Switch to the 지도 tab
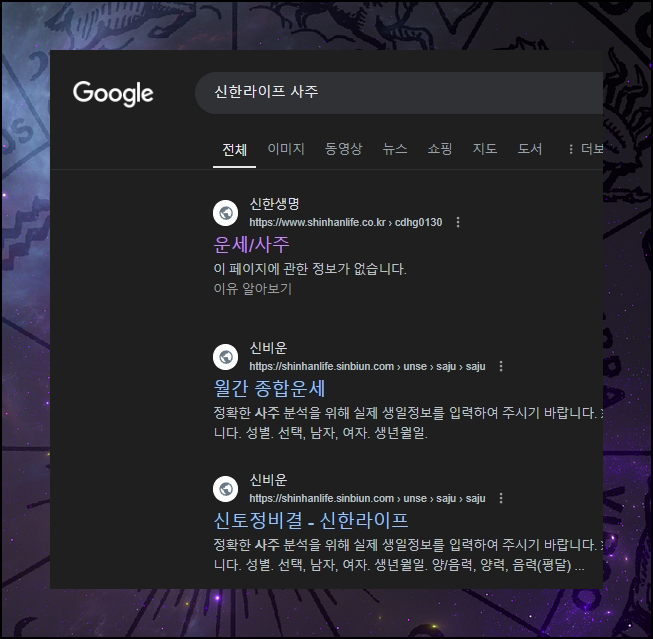 485,149
